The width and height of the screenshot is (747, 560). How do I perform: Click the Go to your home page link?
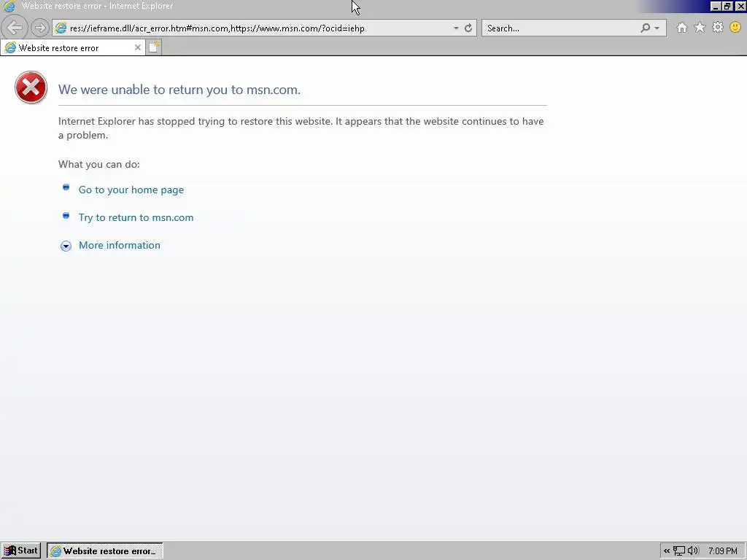[131, 190]
